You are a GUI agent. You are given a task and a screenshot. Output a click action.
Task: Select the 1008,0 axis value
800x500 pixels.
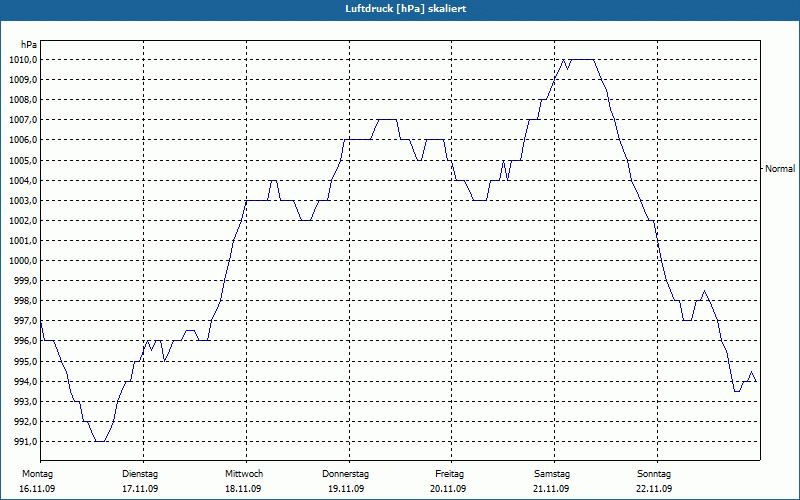tap(22, 100)
